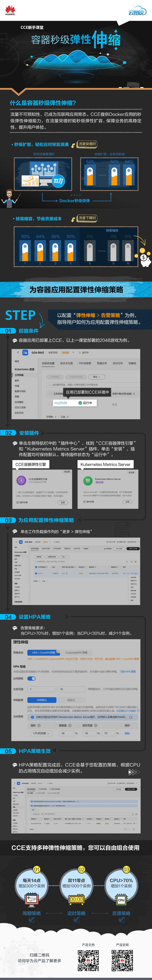Click the tolerance upper field showing 70
Screen dimensions: 152x980
click(x=109, y=733)
